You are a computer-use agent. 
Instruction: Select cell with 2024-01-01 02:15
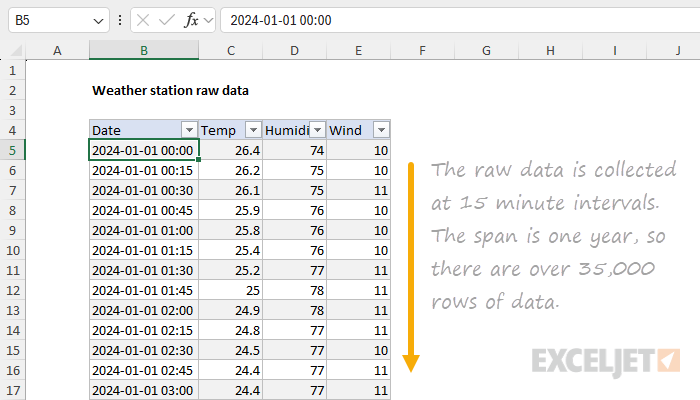click(144, 330)
